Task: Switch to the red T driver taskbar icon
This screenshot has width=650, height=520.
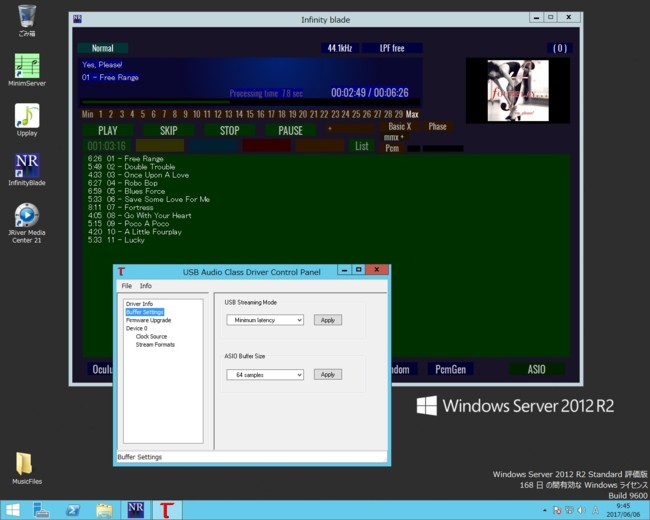Action: click(166, 510)
